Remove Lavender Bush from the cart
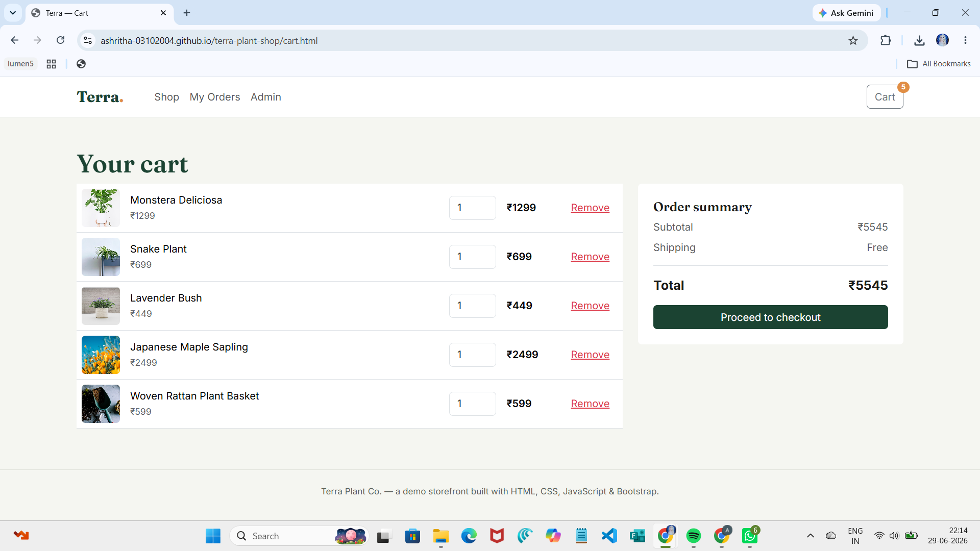 [590, 306]
